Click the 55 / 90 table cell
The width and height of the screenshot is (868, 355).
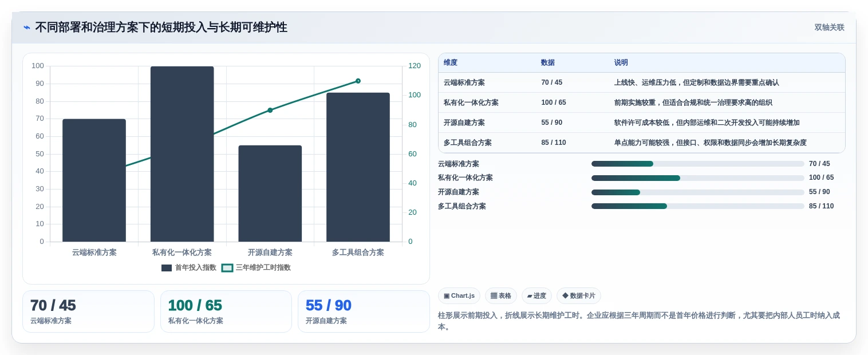[x=551, y=123]
